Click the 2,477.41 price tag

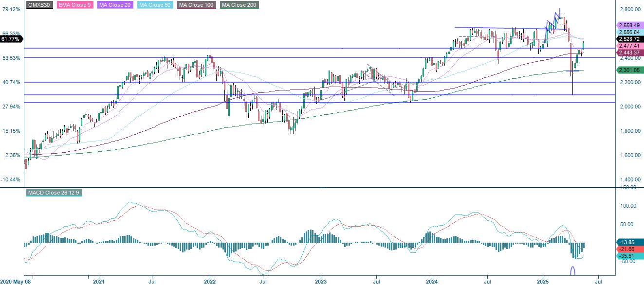[630, 46]
